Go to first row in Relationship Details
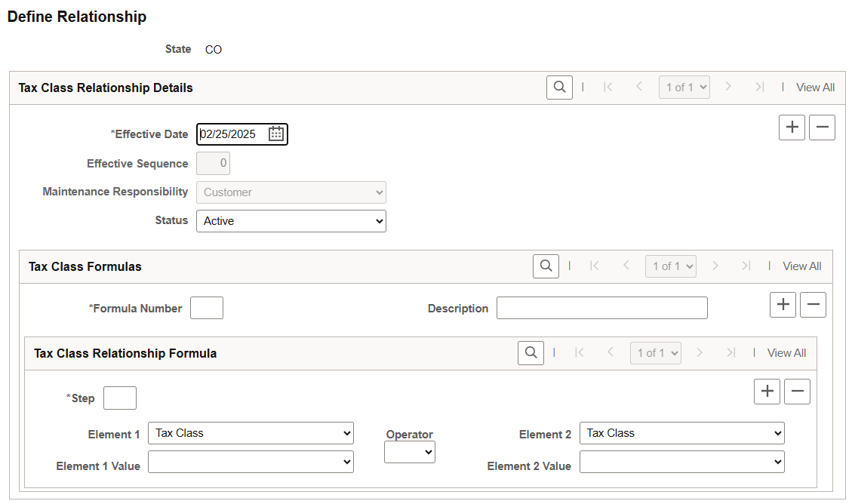The height and width of the screenshot is (504, 852). (x=608, y=87)
